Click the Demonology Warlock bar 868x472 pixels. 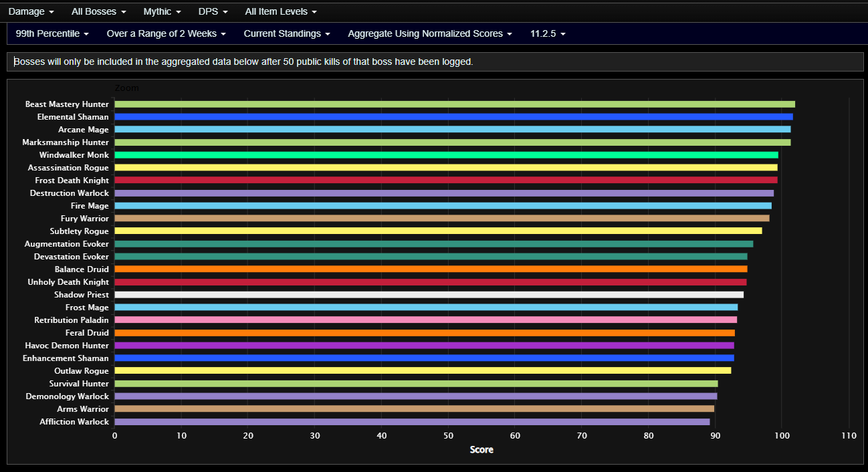pyautogui.click(x=416, y=396)
